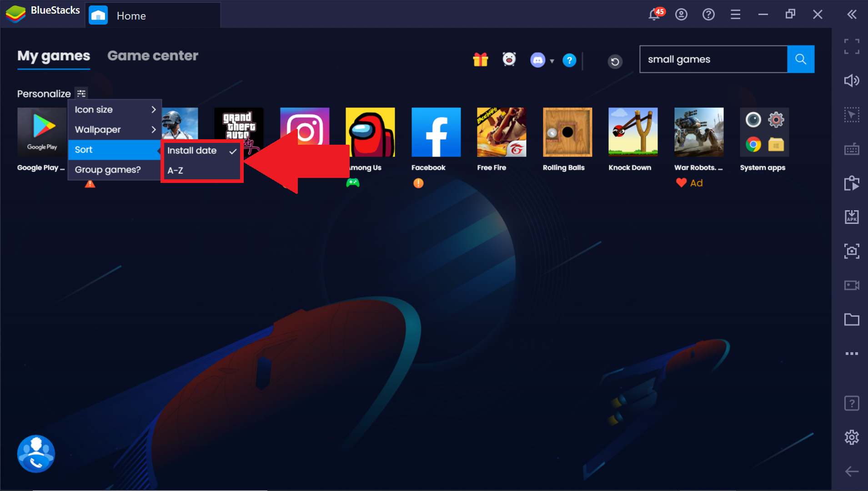
Task: Open the notifications bell
Action: click(654, 14)
